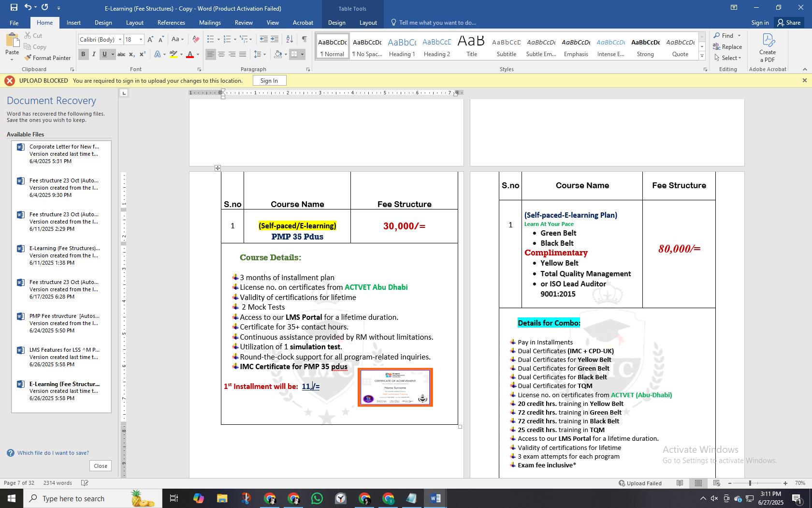Switch to the References ribbon tab
Image resolution: width=812 pixels, height=508 pixels.
coord(171,23)
